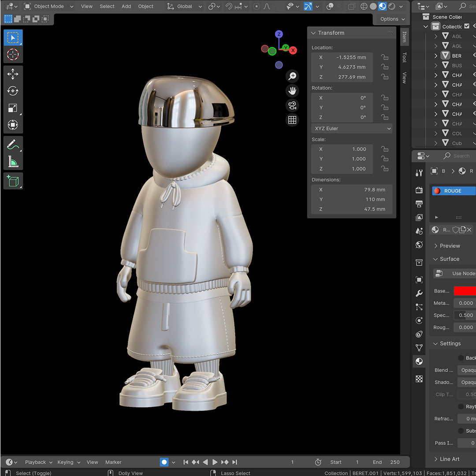Select the Rotate tool
The width and height of the screenshot is (476, 476).
click(x=13, y=91)
